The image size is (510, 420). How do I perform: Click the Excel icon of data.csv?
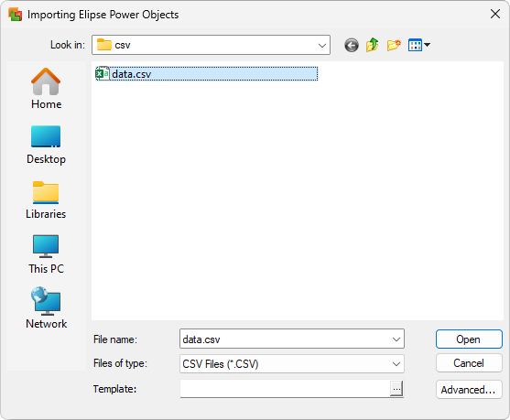click(103, 74)
